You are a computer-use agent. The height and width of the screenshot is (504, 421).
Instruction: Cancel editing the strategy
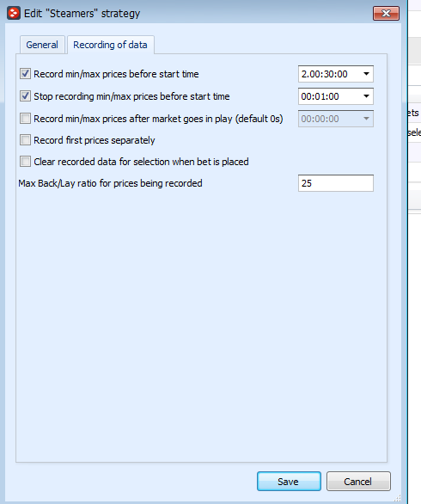click(358, 481)
